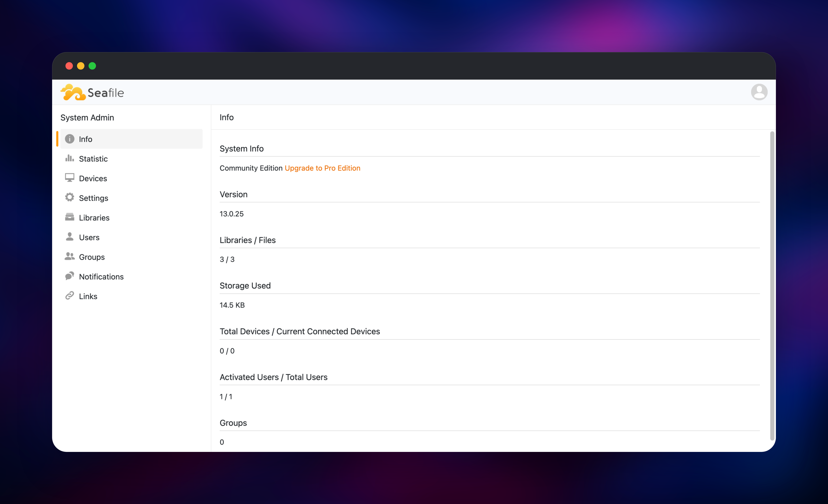Minimize the window with the yellow button
Screen dimensions: 828x504
pyautogui.click(x=81, y=66)
